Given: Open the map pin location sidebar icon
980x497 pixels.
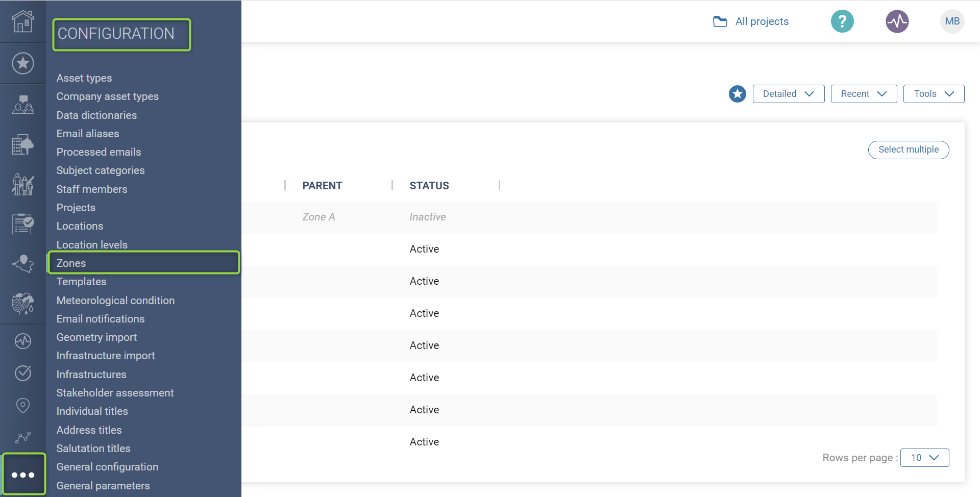Looking at the screenshot, I should pos(23,405).
